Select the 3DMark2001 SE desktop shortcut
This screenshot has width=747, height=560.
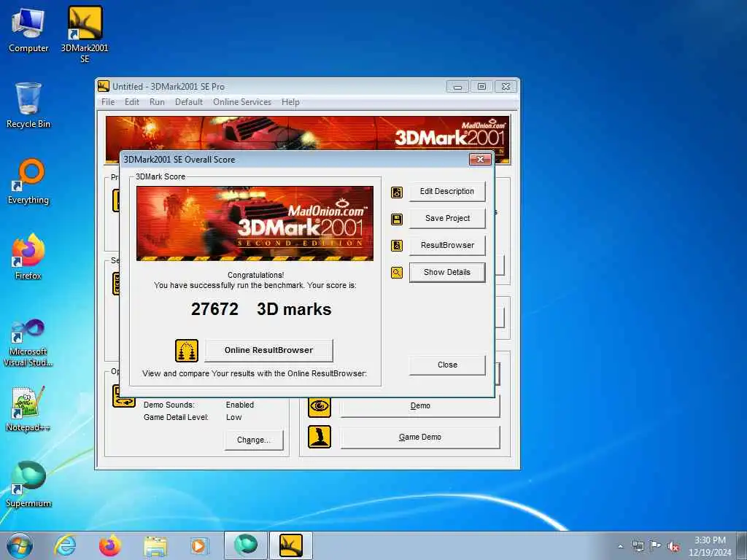click(x=85, y=34)
